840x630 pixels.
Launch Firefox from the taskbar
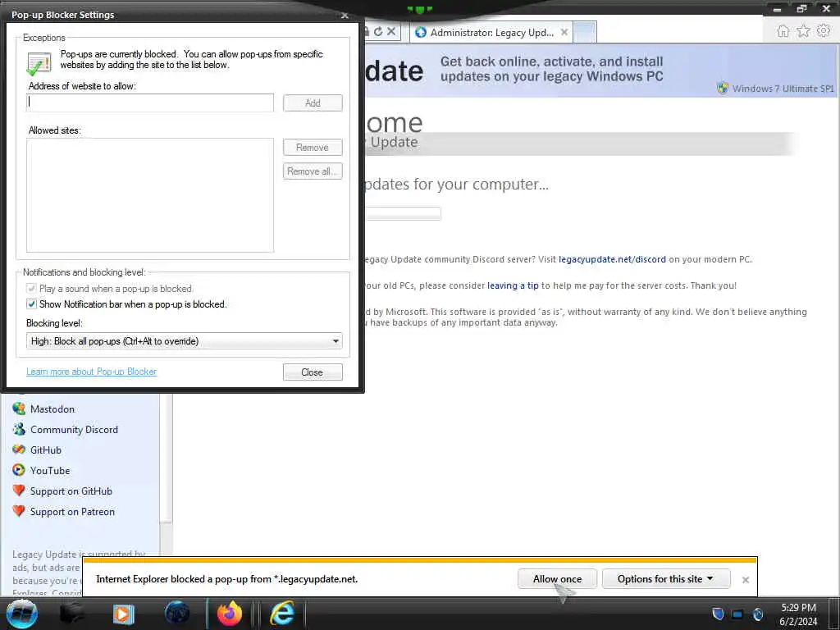(x=230, y=614)
